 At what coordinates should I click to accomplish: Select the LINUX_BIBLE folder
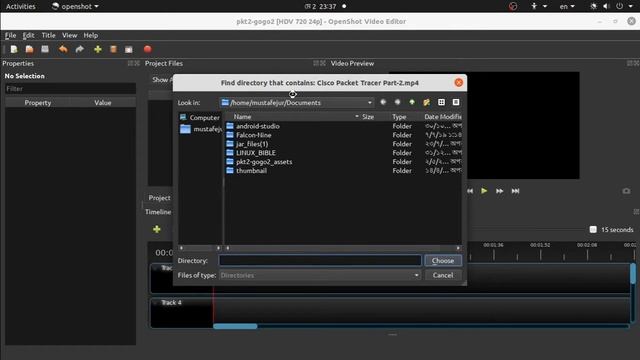(256, 153)
